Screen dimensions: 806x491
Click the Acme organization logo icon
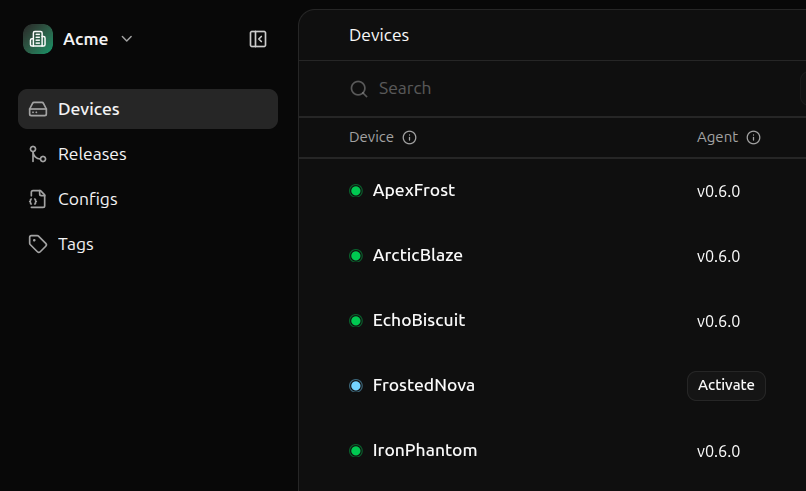click(x=38, y=39)
